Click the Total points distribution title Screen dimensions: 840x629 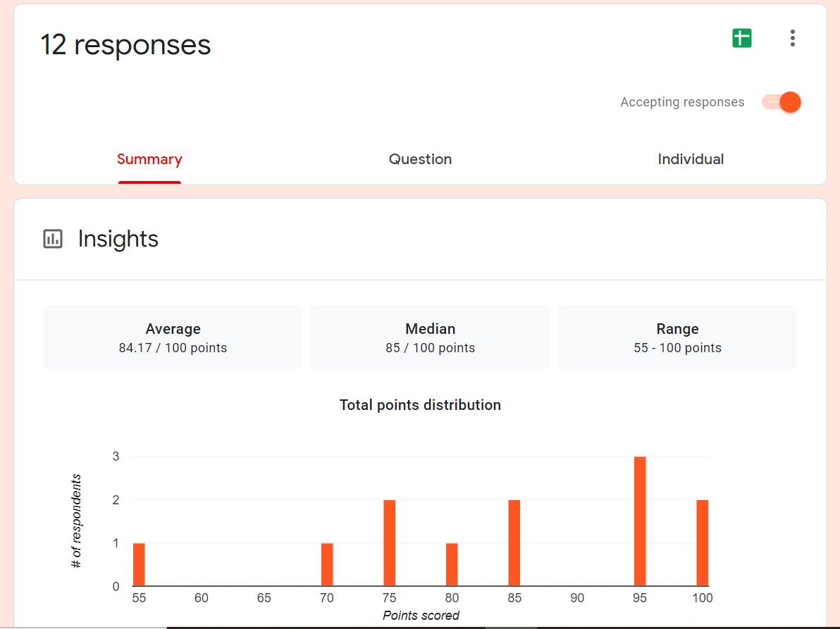click(x=420, y=405)
